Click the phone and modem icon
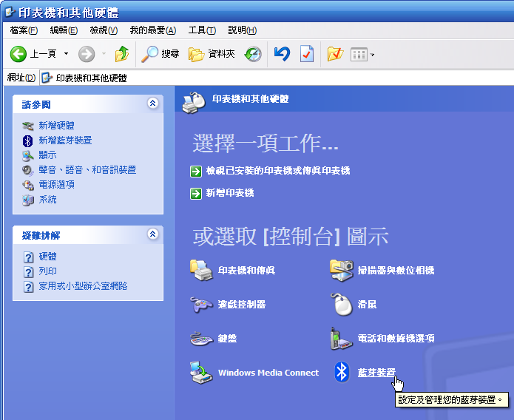 tap(341, 339)
